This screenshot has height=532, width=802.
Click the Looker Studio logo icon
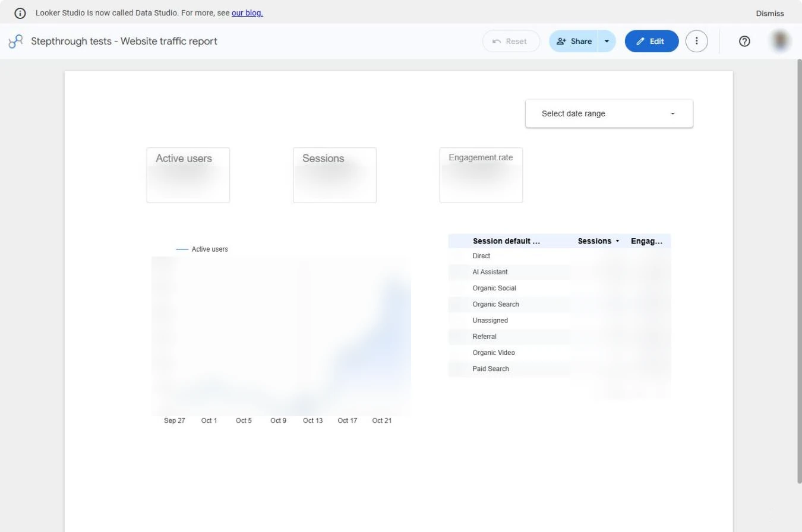click(15, 42)
